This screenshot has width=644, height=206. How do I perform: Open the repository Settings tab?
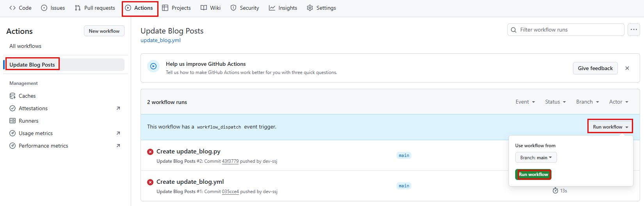click(x=321, y=8)
